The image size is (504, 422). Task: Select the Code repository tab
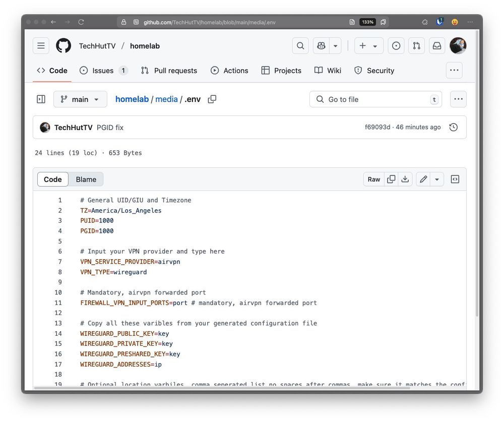pyautogui.click(x=52, y=71)
